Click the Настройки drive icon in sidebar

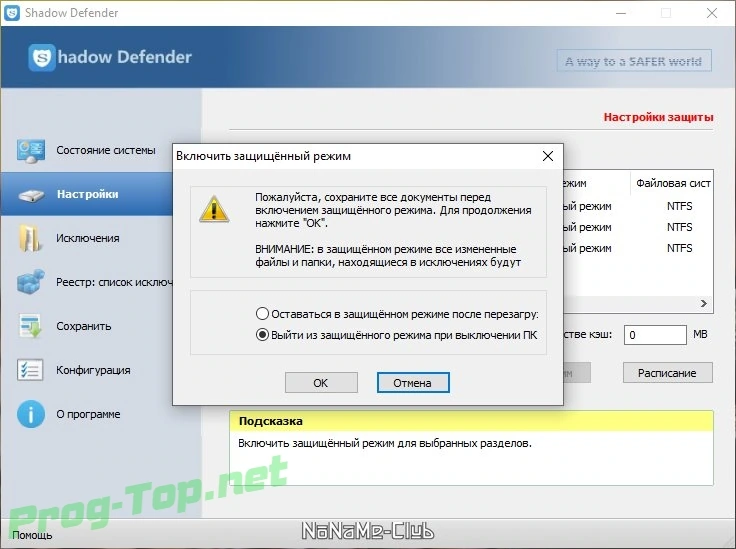coord(31,195)
